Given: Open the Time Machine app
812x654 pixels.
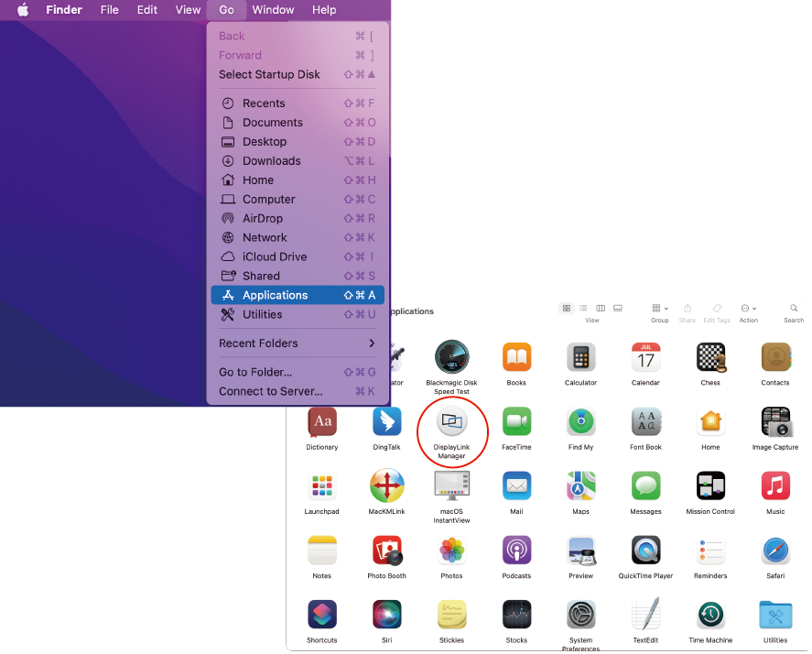Looking at the screenshot, I should pyautogui.click(x=710, y=615).
